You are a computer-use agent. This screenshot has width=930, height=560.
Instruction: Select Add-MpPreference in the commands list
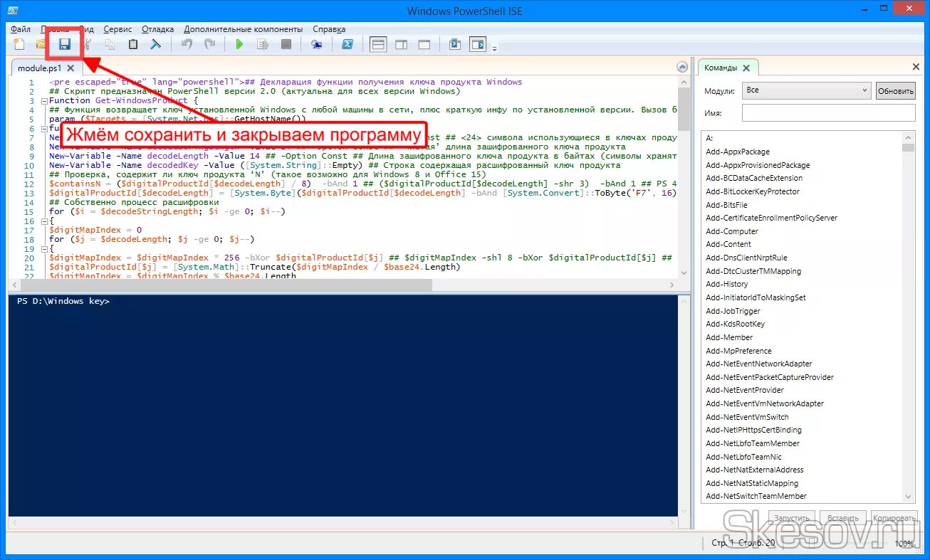coord(738,351)
